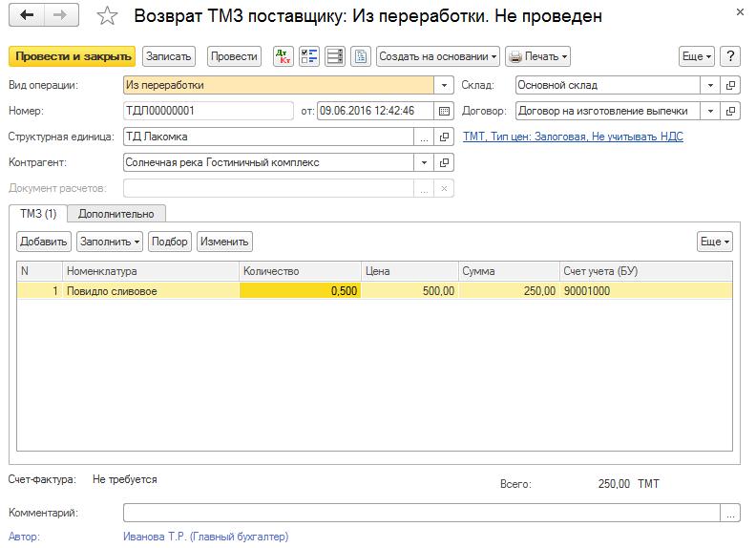Expand the Контрагент dropdown list

pos(424,162)
